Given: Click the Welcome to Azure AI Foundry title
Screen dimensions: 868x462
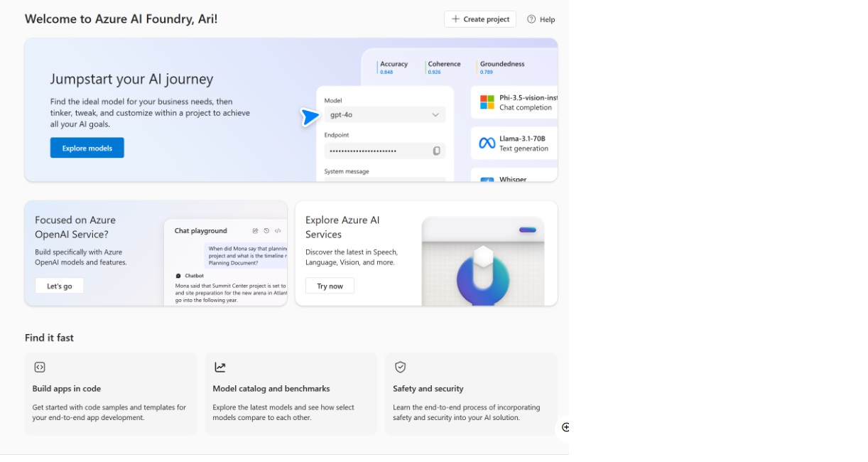Looking at the screenshot, I should [121, 19].
